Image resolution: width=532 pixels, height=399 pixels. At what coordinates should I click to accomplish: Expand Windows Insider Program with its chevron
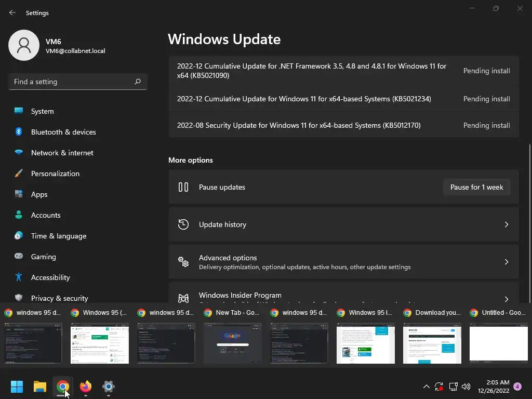tap(506, 299)
